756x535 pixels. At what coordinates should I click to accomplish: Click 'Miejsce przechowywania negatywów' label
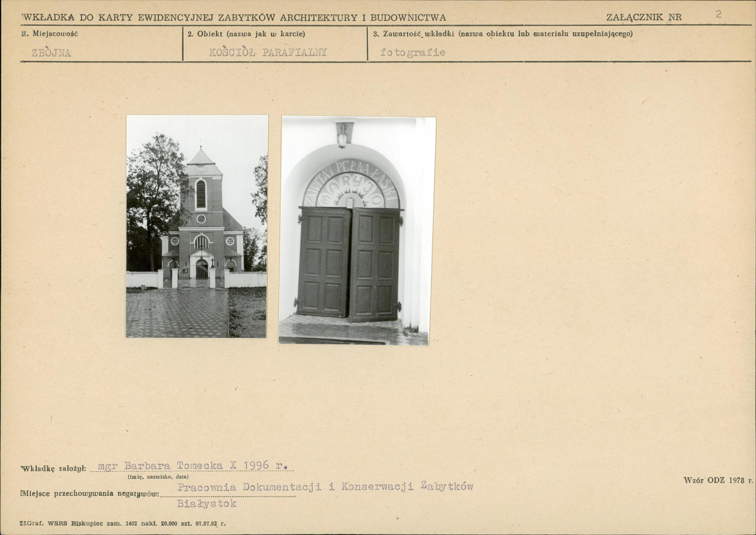90,493
